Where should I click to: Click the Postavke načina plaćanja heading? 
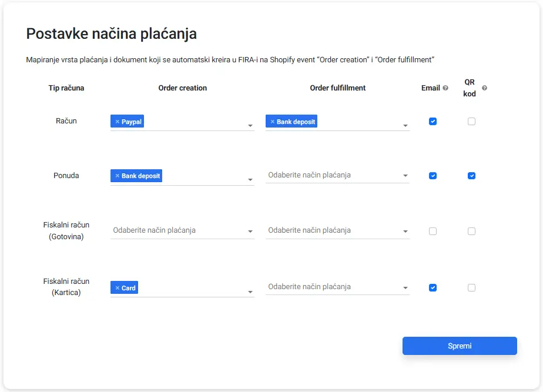112,34
